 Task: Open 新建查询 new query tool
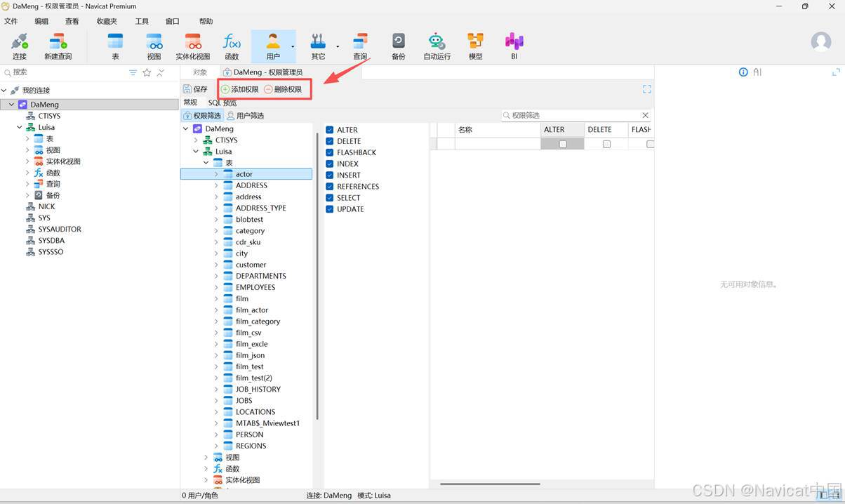pyautogui.click(x=58, y=46)
